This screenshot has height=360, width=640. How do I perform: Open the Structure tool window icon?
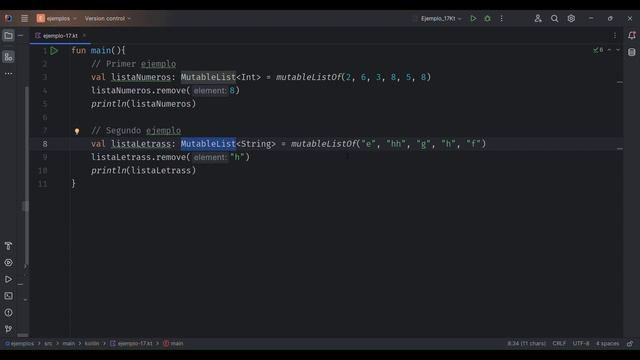[x=8, y=57]
